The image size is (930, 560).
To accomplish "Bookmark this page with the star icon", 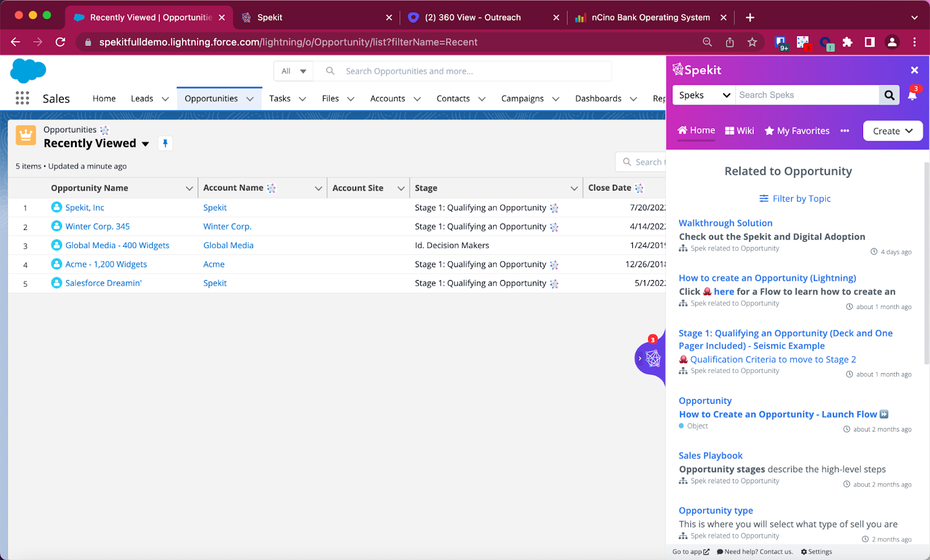I will [752, 42].
